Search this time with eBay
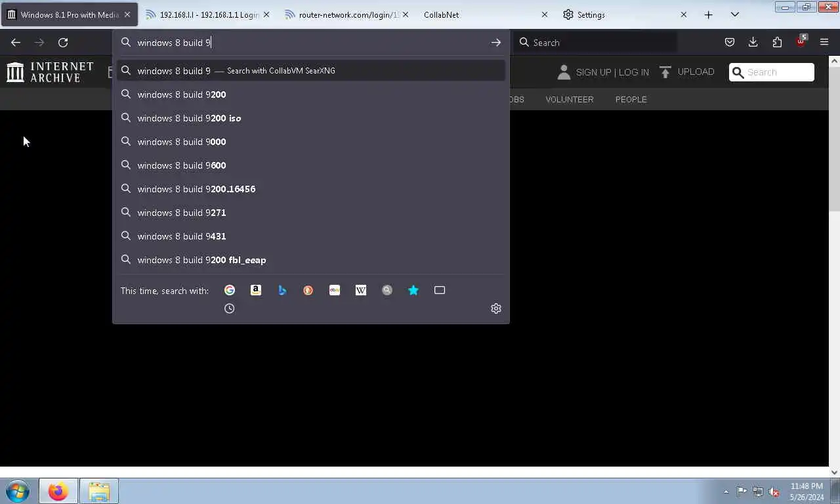Image resolution: width=840 pixels, height=504 pixels. pyautogui.click(x=335, y=290)
